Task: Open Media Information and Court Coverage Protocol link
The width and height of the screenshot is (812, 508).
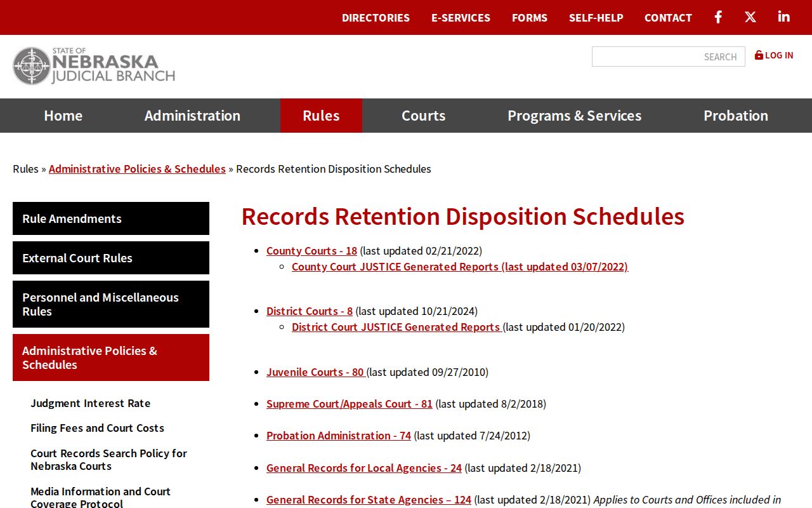Action: click(x=100, y=497)
